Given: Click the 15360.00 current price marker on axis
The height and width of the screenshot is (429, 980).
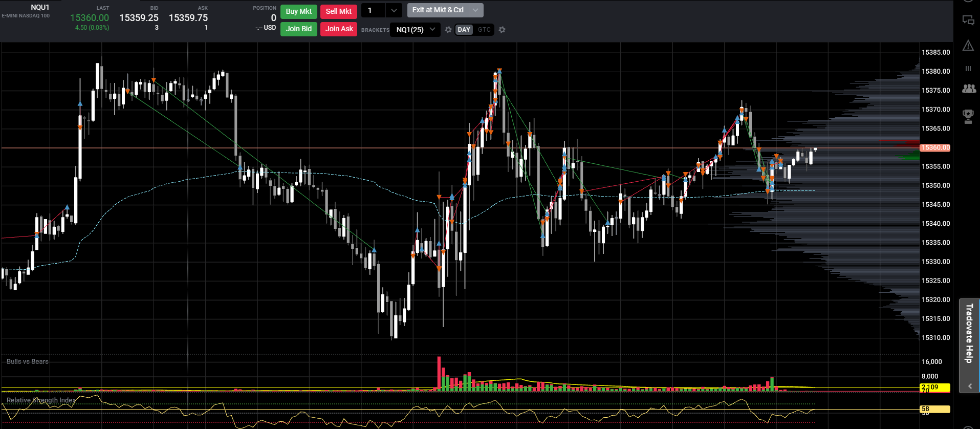Looking at the screenshot, I should coord(935,147).
